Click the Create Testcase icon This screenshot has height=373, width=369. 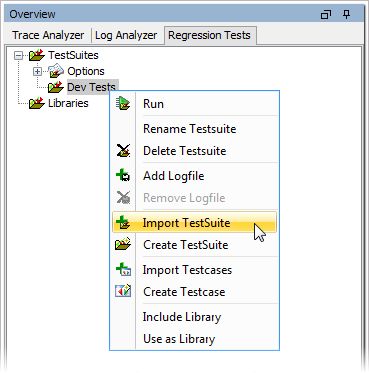click(x=123, y=291)
